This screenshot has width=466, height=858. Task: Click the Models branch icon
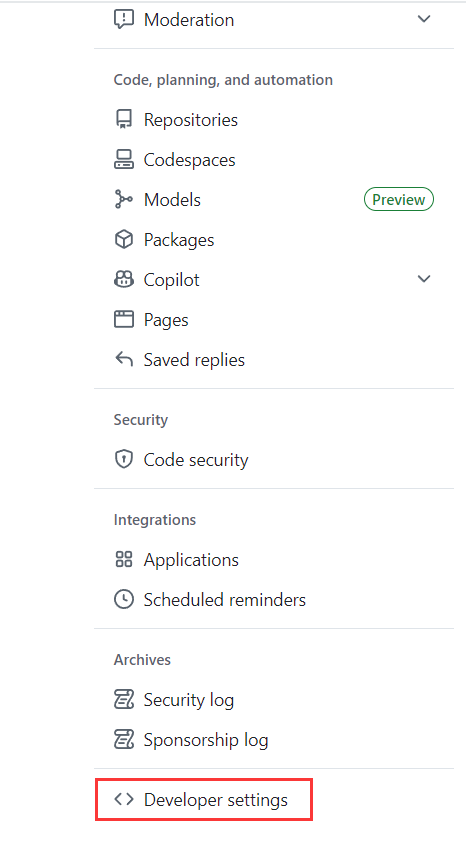[x=124, y=199]
